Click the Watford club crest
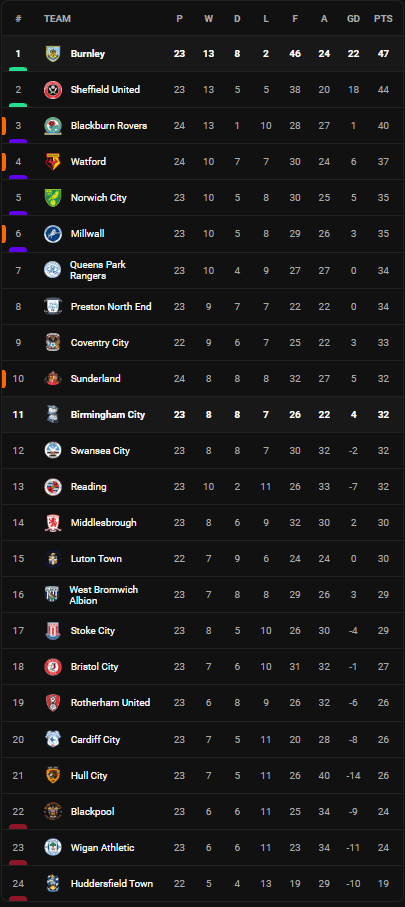This screenshot has width=405, height=907. click(53, 162)
